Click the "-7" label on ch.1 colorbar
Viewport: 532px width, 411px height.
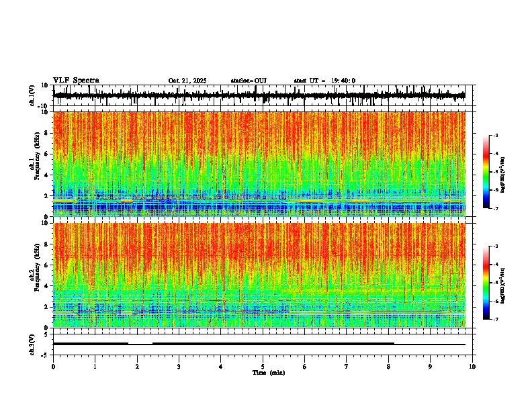tap(495, 208)
